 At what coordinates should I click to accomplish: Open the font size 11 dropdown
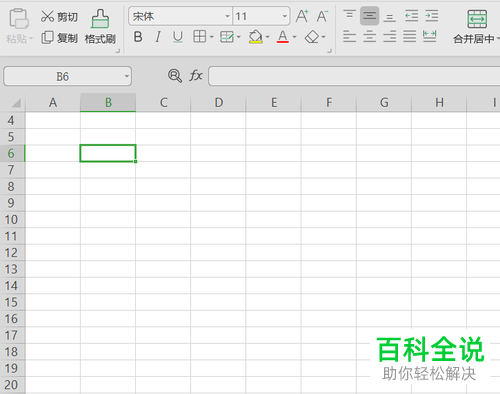(x=285, y=16)
